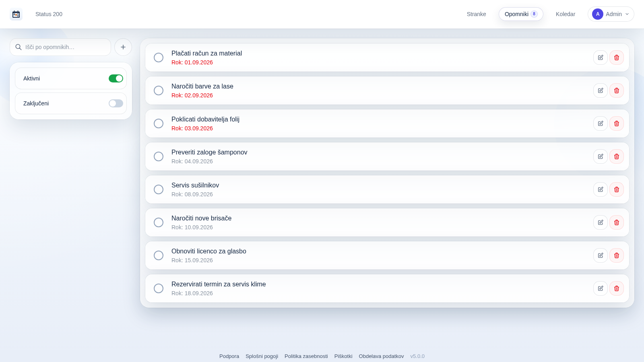Mark 'Plačati račun za material' as done
Screen dimensions: 644x362
[159, 58]
